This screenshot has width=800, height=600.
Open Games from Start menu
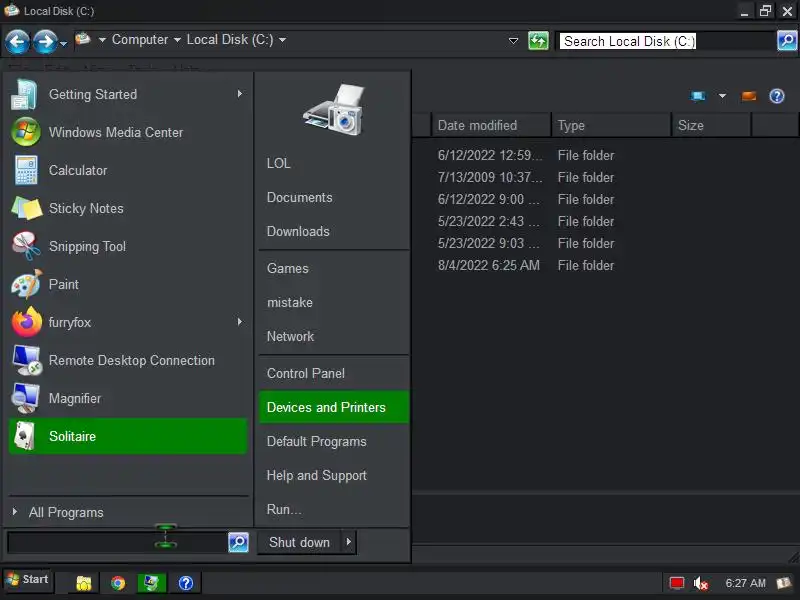288,268
